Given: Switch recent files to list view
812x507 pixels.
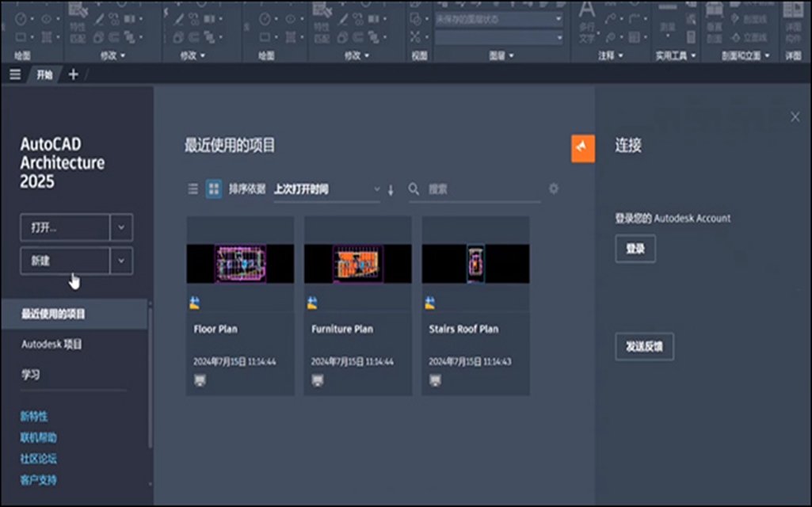Looking at the screenshot, I should point(193,189).
